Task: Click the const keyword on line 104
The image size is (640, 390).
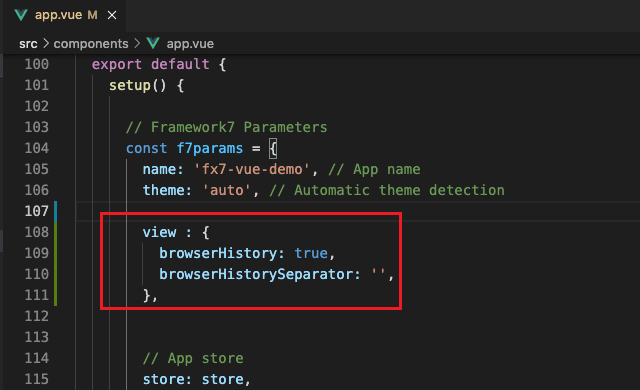Action: coord(147,148)
